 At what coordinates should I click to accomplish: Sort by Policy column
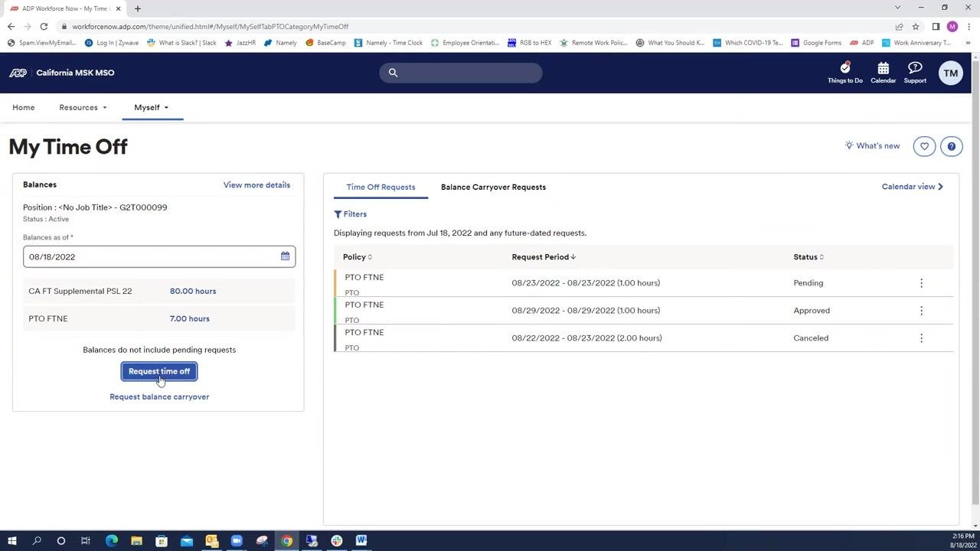click(357, 257)
